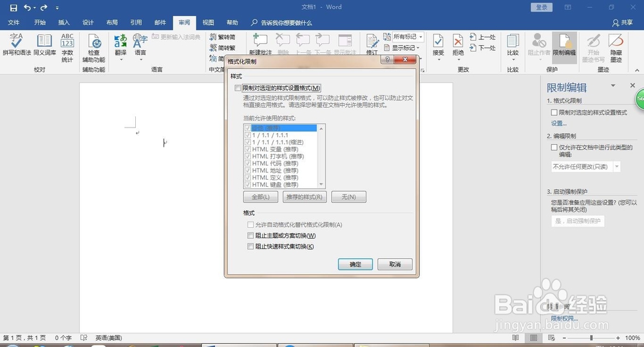Switch to Print Layout view in status bar
The image size is (644, 347).
[533, 337]
